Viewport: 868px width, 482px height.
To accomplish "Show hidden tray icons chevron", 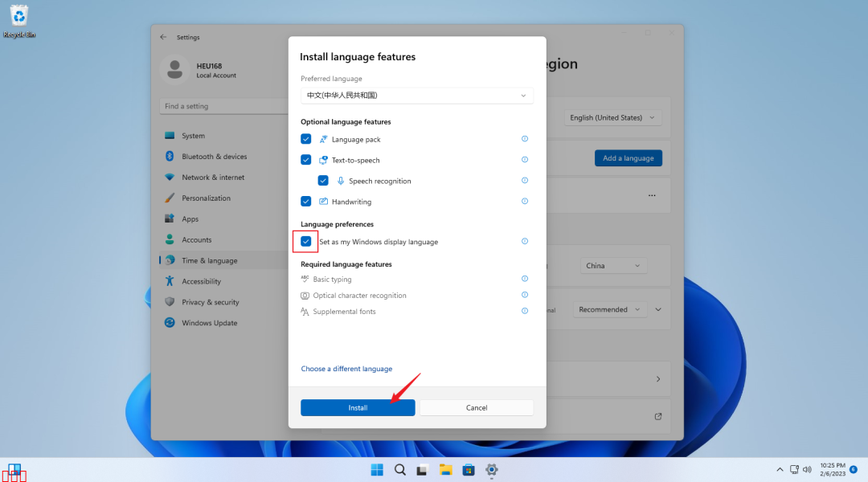I will pos(780,469).
